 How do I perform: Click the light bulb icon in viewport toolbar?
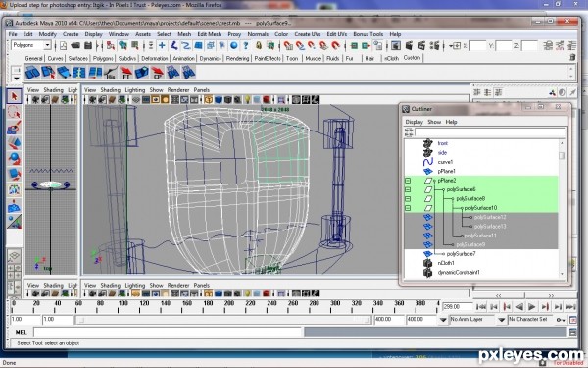[x=248, y=100]
